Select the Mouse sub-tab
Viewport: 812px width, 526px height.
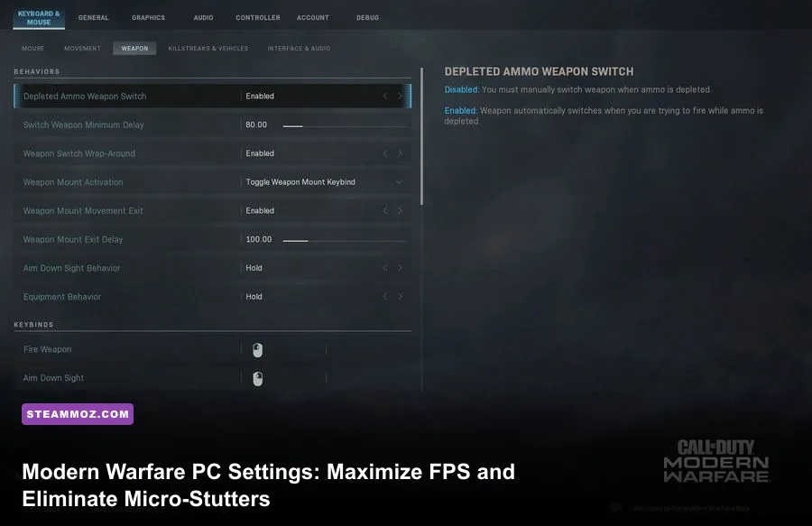tap(32, 48)
